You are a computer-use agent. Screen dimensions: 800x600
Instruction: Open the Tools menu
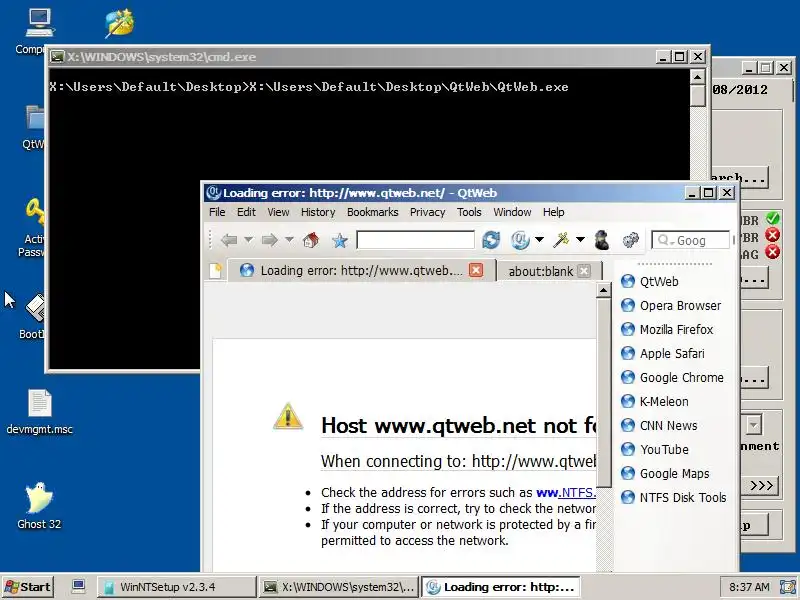coord(469,212)
